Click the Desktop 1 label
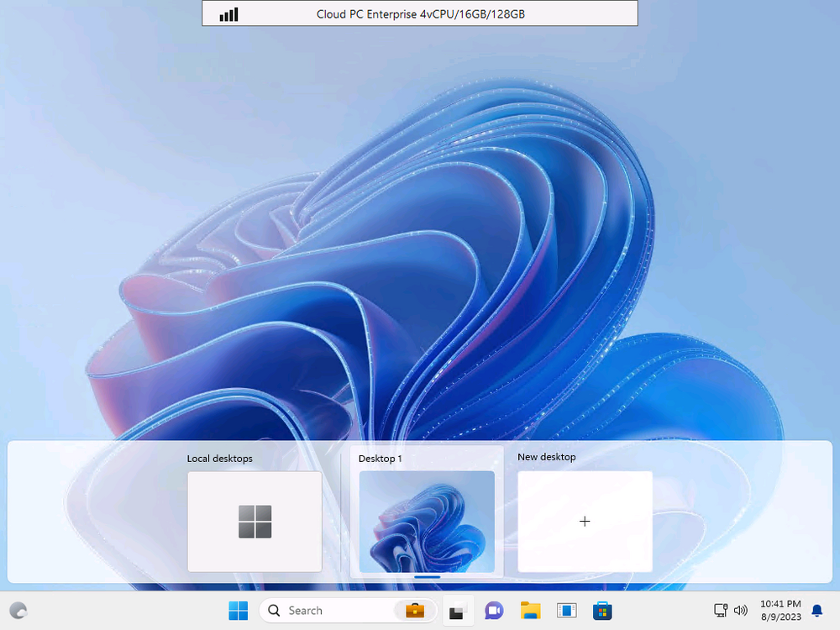This screenshot has width=840, height=630. pyautogui.click(x=380, y=459)
